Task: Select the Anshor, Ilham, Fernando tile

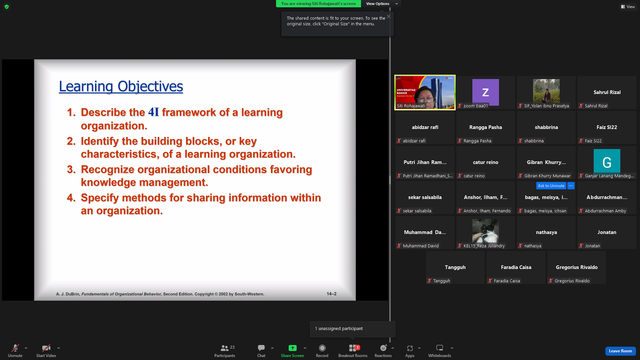Action: [485, 198]
